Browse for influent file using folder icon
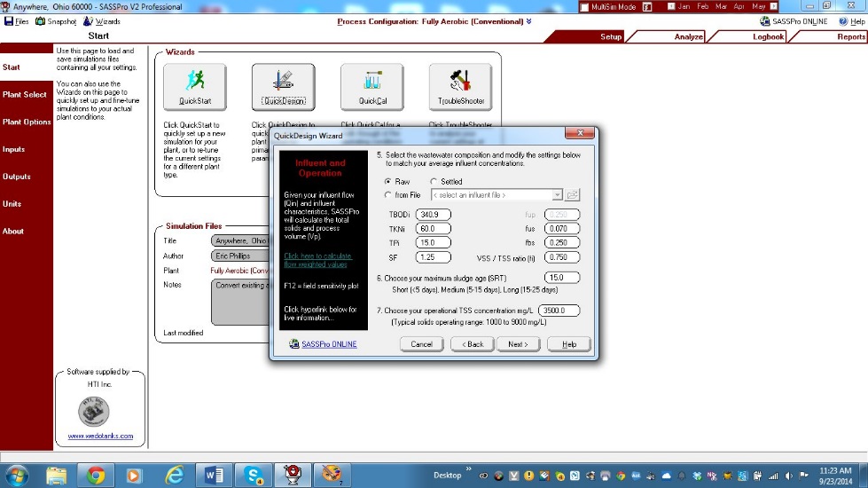The image size is (868, 488). pyautogui.click(x=573, y=195)
